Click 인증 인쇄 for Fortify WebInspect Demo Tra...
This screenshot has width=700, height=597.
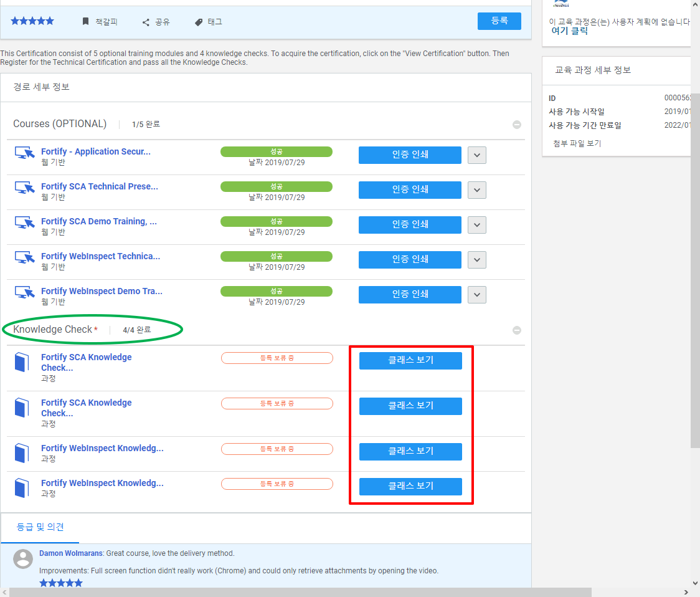pos(410,295)
